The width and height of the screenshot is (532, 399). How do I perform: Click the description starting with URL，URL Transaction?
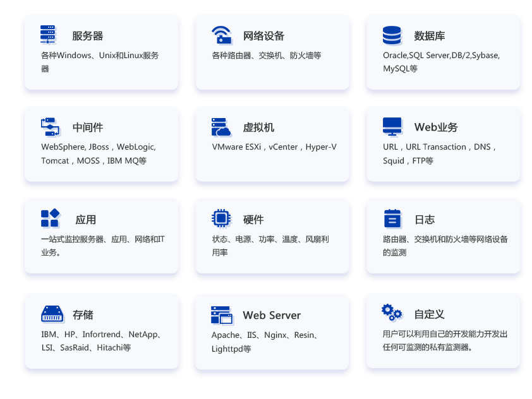[x=440, y=154]
